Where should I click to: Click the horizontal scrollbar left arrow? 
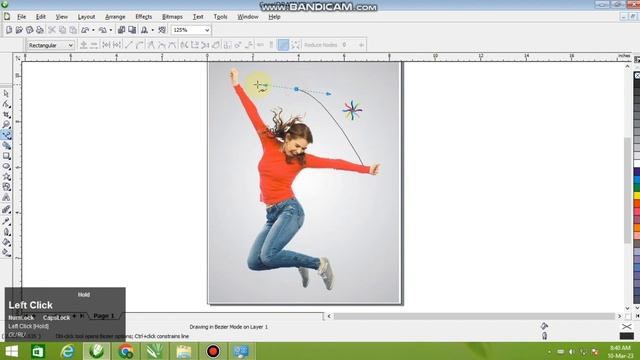tap(329, 316)
